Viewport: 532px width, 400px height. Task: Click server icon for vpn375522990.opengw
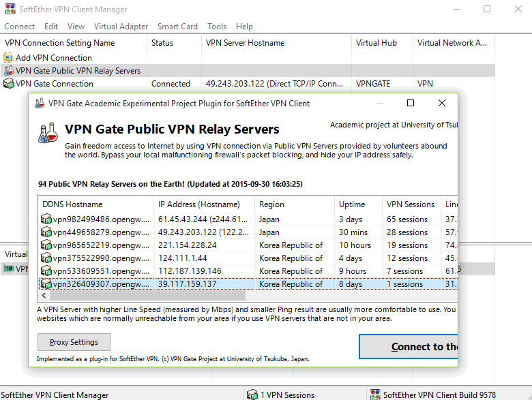[46, 258]
